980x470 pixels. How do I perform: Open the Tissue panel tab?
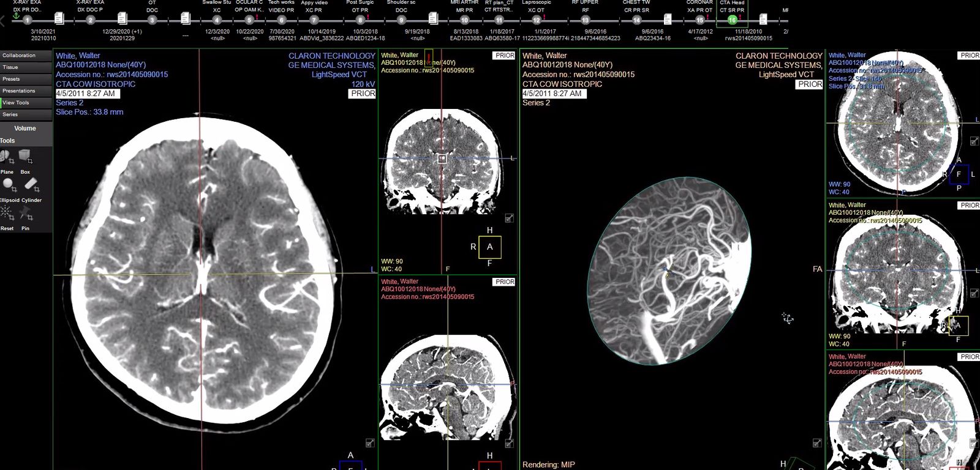pos(26,67)
